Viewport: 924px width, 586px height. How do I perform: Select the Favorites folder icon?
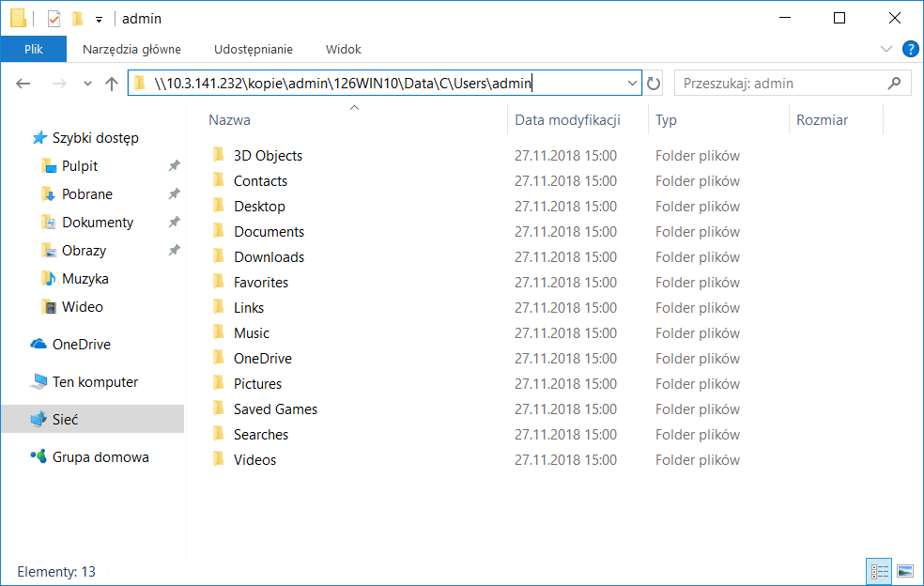[x=218, y=282]
